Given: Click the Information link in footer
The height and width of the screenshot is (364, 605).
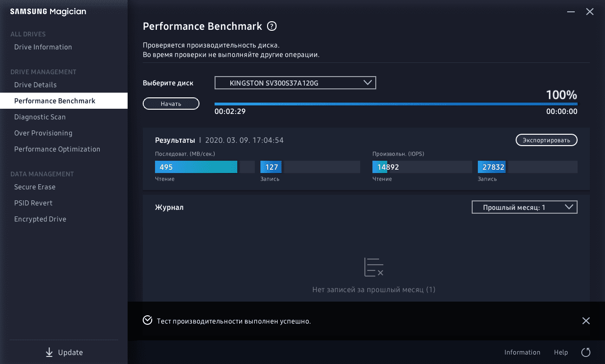Looking at the screenshot, I should [522, 352].
